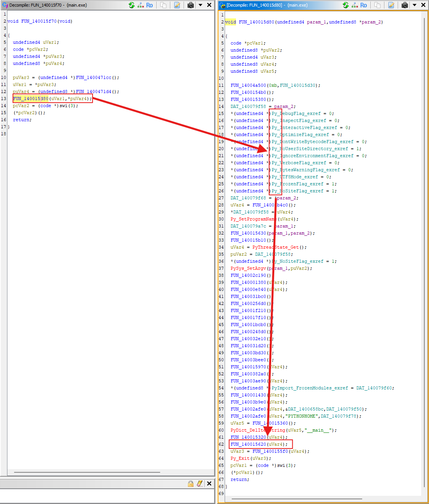Open the edit/debug function icon in the left panel
The width and height of the screenshot is (429, 504).
[177, 5]
